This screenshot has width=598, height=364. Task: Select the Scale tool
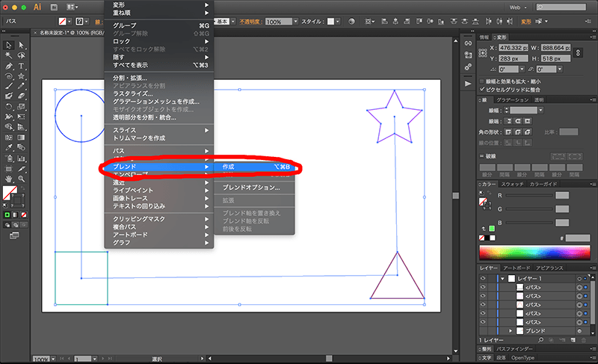click(x=22, y=106)
